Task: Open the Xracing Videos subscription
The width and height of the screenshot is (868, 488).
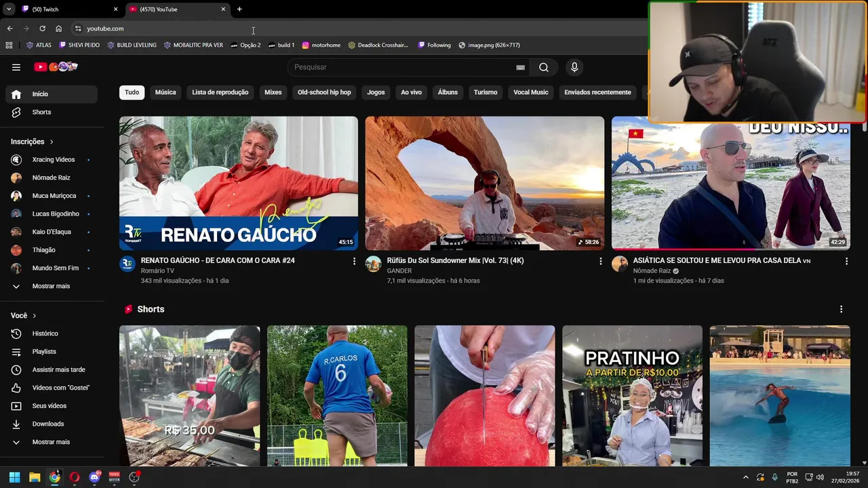Action: (x=52, y=159)
